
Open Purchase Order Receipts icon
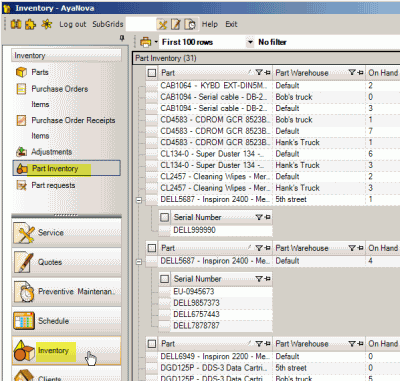(x=21, y=120)
